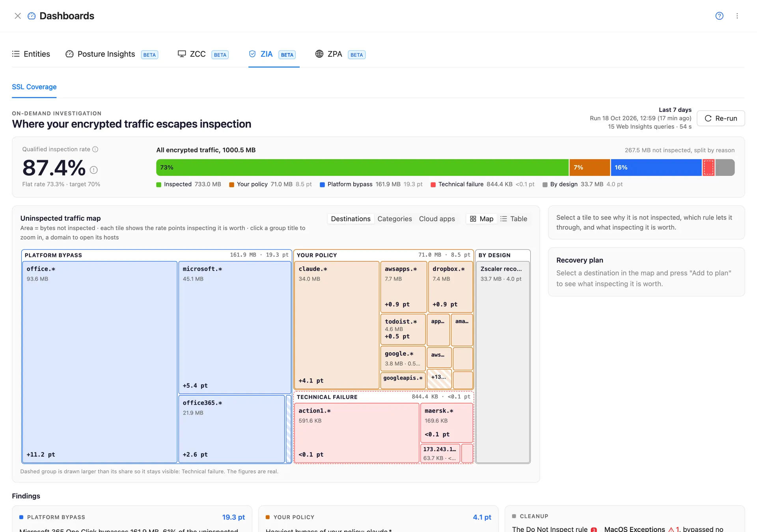Show info for Qualified inspection rate label
This screenshot has height=532, width=757.
95,149
